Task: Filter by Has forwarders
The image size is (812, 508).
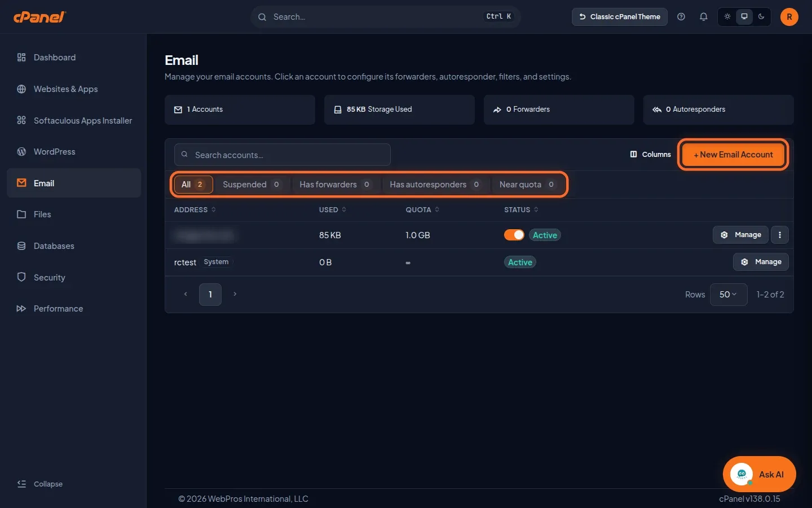Action: 335,185
